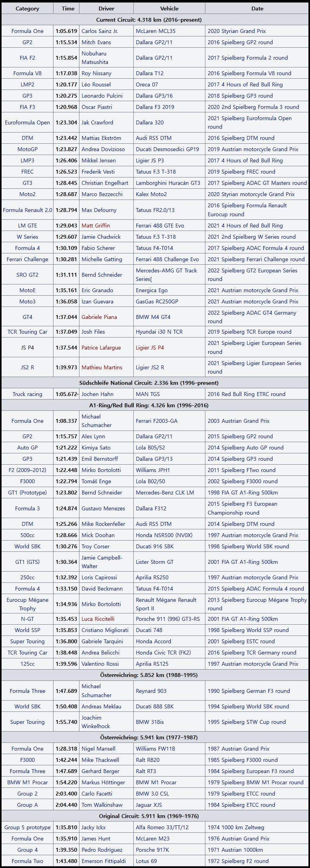
Task: Select the 1:05.619 lap time cell
Action: pyautogui.click(x=66, y=31)
